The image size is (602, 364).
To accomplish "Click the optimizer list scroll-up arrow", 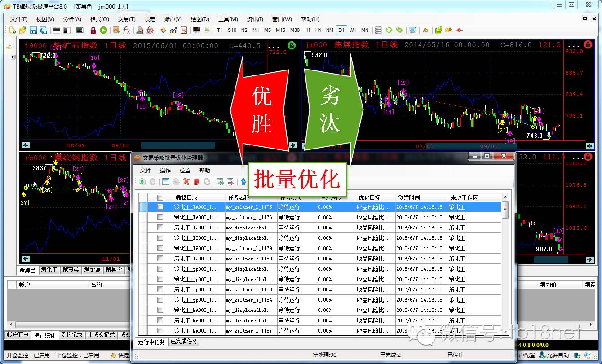I will [x=505, y=197].
